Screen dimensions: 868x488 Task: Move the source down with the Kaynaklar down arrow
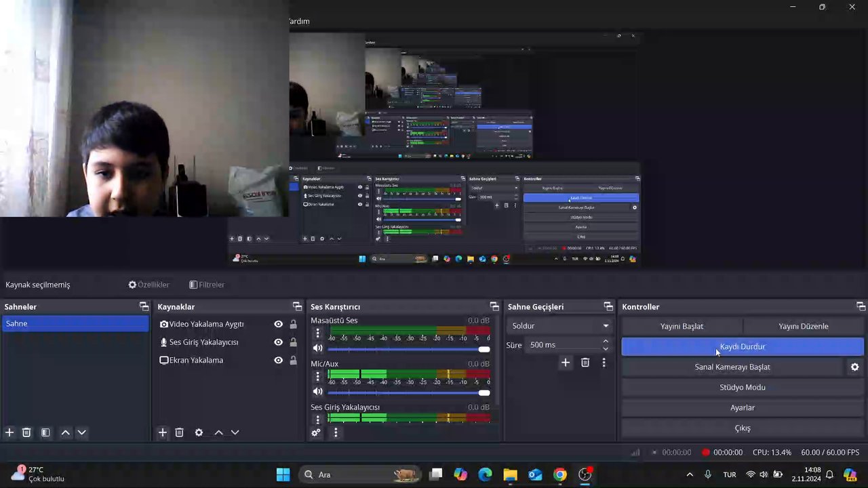tap(235, 432)
